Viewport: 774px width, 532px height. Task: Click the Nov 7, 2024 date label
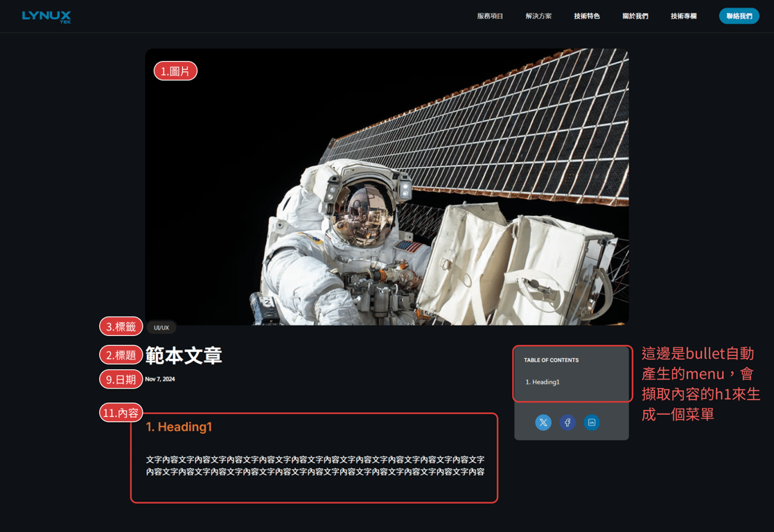pos(159,379)
